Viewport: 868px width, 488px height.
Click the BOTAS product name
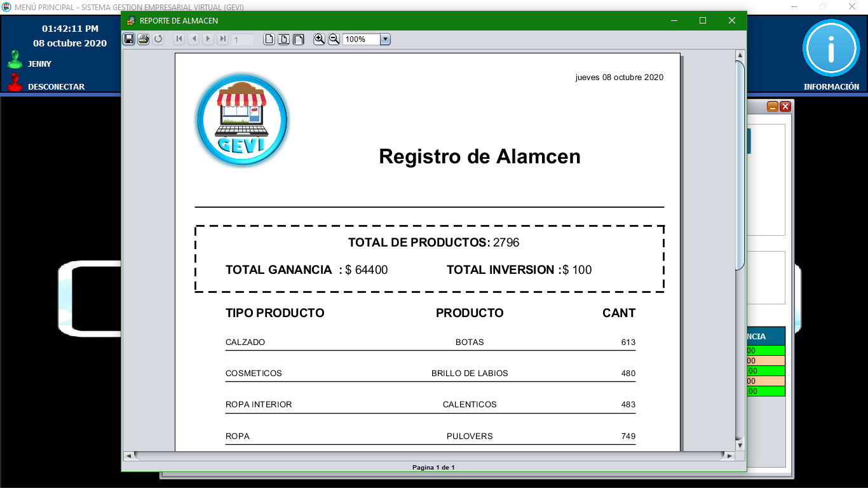(470, 342)
